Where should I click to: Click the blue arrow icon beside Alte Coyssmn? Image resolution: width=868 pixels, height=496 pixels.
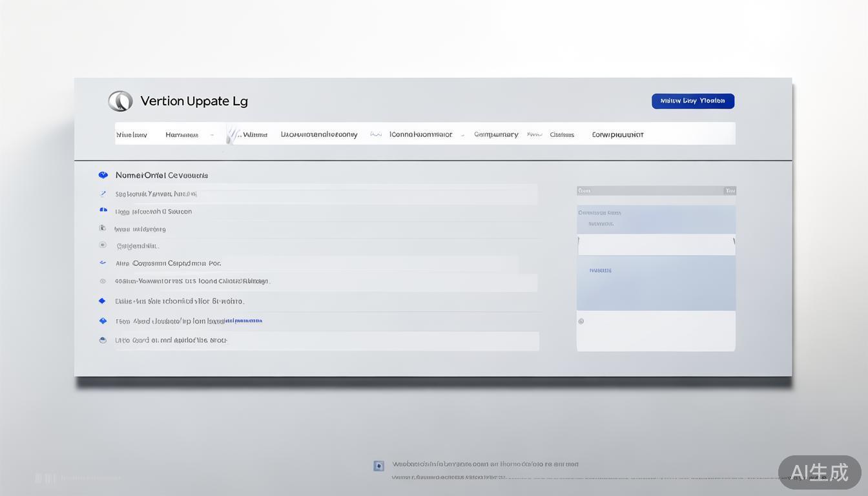[103, 263]
